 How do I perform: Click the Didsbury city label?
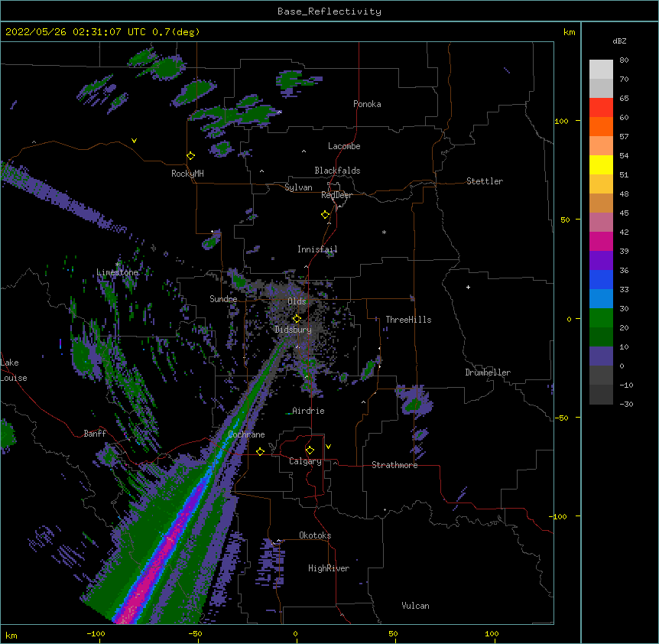293,330
